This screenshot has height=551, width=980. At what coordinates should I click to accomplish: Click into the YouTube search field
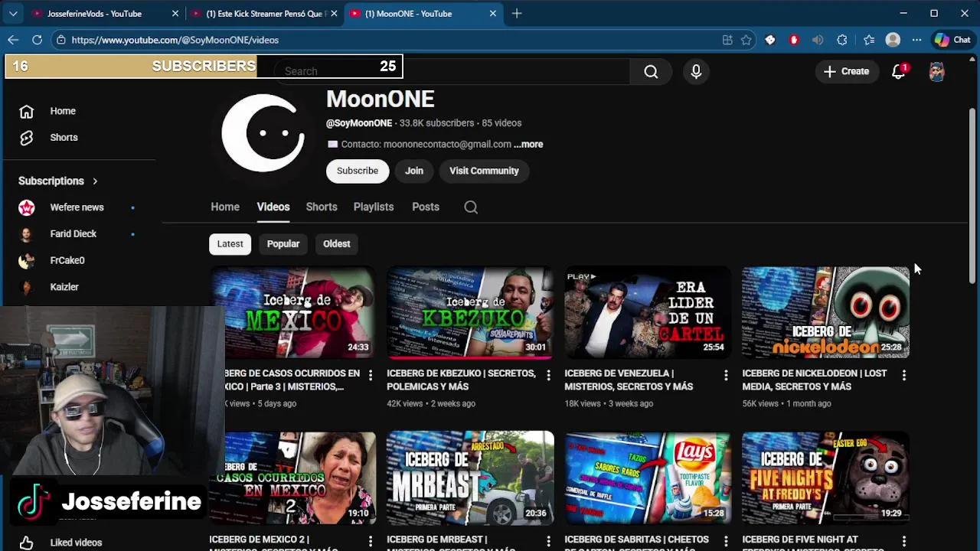[452, 71]
